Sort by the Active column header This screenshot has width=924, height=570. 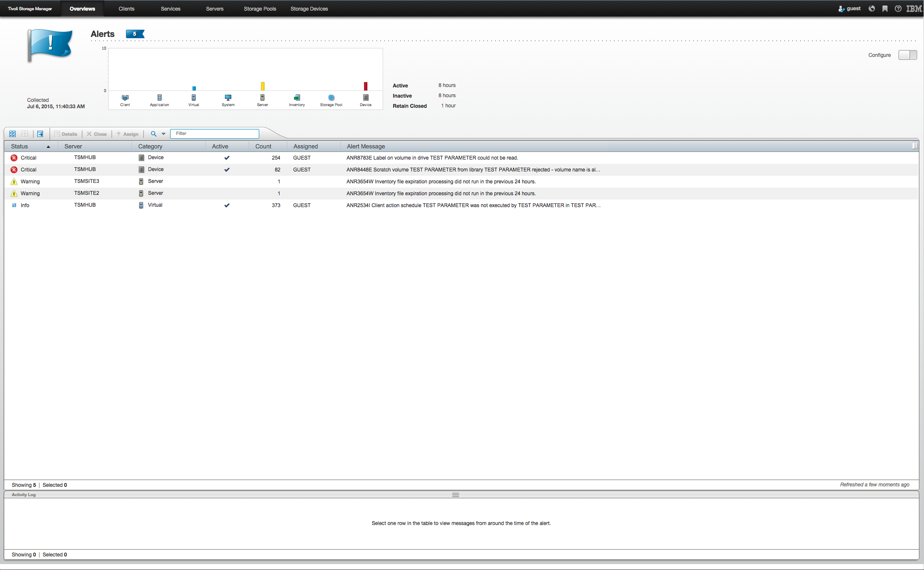click(x=227, y=146)
